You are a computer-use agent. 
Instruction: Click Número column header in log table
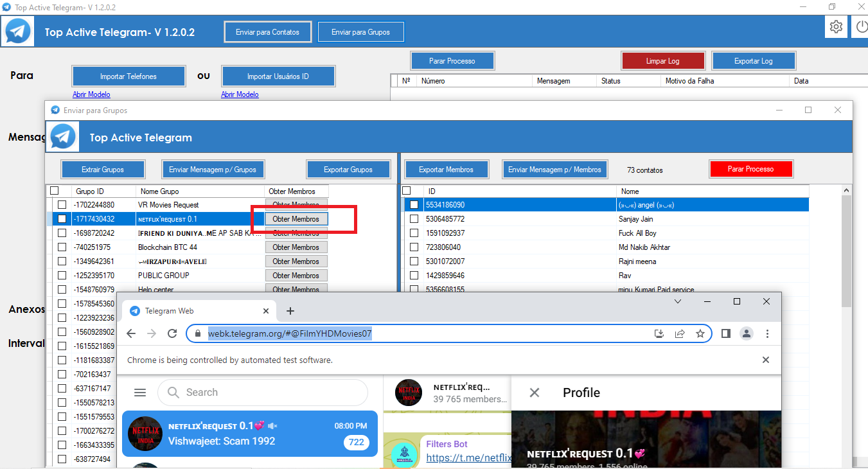[475, 81]
